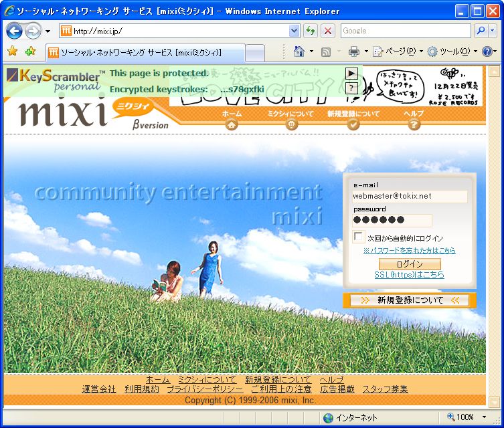504x428 pixels.
Task: Expand the Print options dropdown arrow
Action: pyautogui.click(x=366, y=51)
